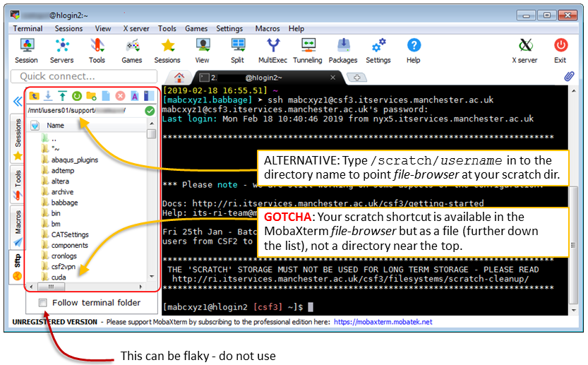Open the Servers toolbar button
Image resolution: width=588 pixels, height=365 pixels.
62,51
